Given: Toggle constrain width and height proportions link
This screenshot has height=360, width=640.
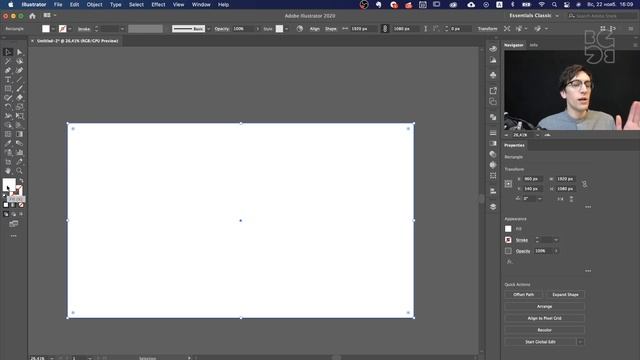Looking at the screenshot, I should (x=584, y=184).
